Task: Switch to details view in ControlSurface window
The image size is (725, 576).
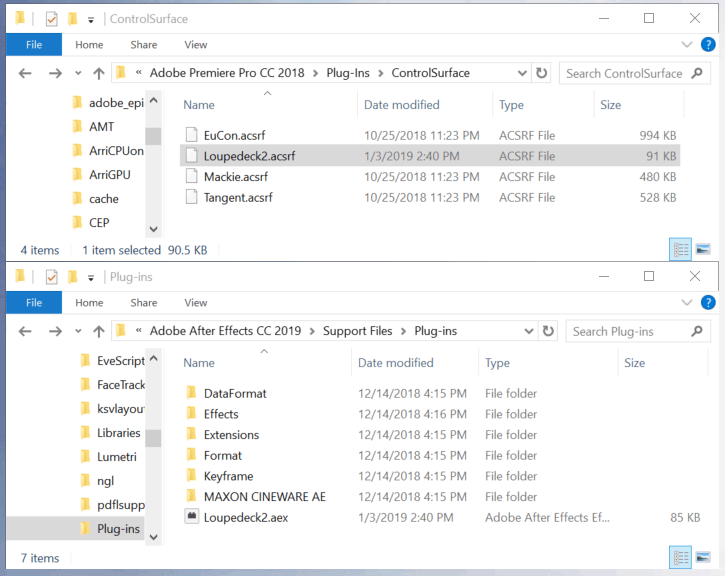Action: [681, 250]
